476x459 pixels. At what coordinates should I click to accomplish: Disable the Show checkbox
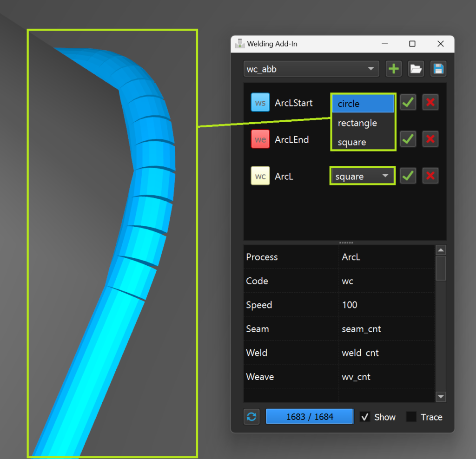365,417
